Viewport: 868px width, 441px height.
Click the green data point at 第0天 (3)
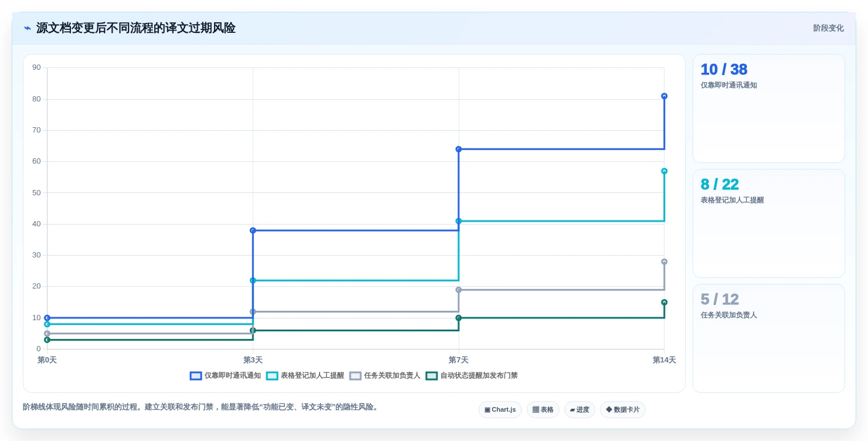47,340
